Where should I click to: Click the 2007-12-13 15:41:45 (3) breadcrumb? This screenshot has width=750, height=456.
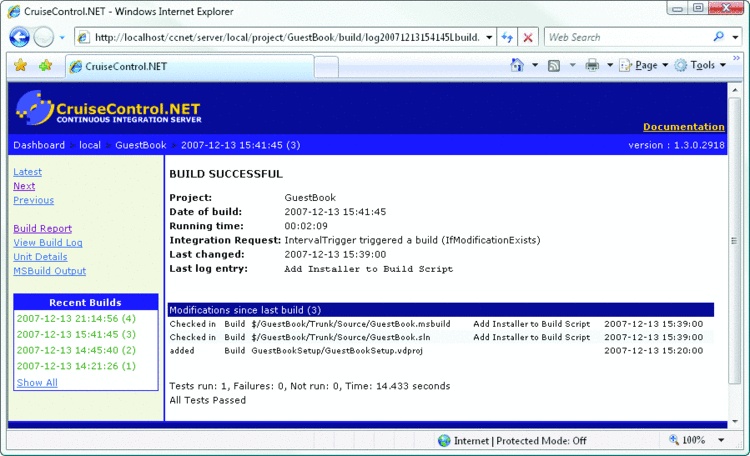pos(241,145)
